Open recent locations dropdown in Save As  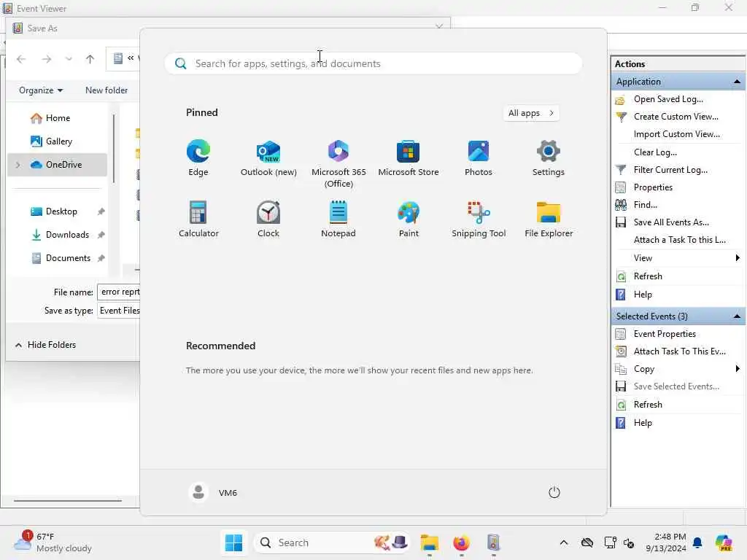click(x=69, y=59)
